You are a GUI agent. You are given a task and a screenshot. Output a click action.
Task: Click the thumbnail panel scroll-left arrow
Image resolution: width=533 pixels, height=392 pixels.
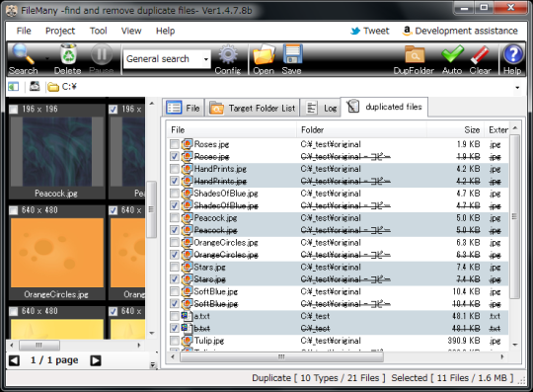pos(12,345)
